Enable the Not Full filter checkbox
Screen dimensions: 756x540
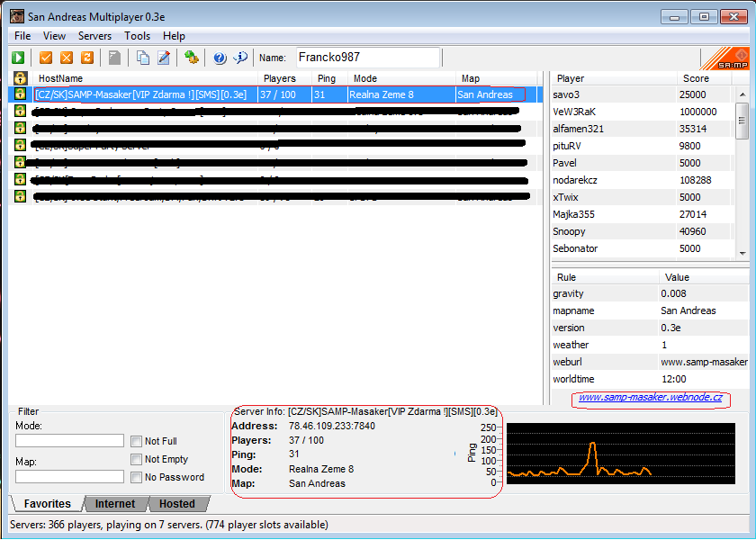(137, 441)
